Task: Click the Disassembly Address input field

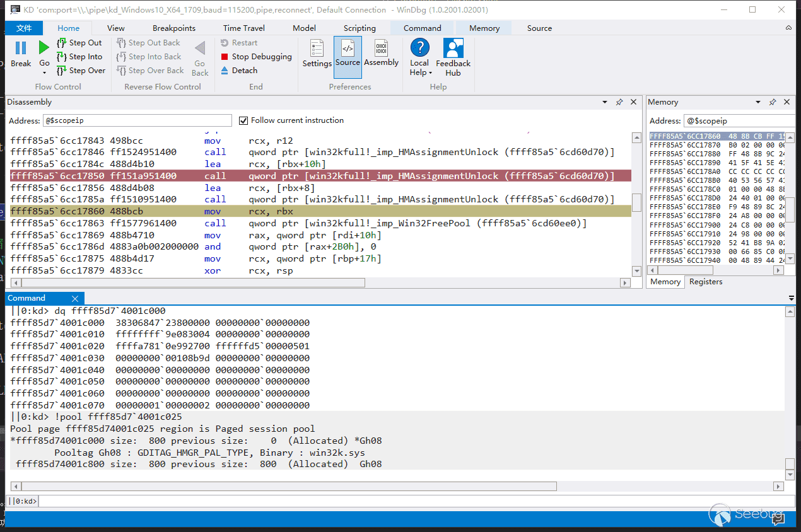Action: (137, 120)
